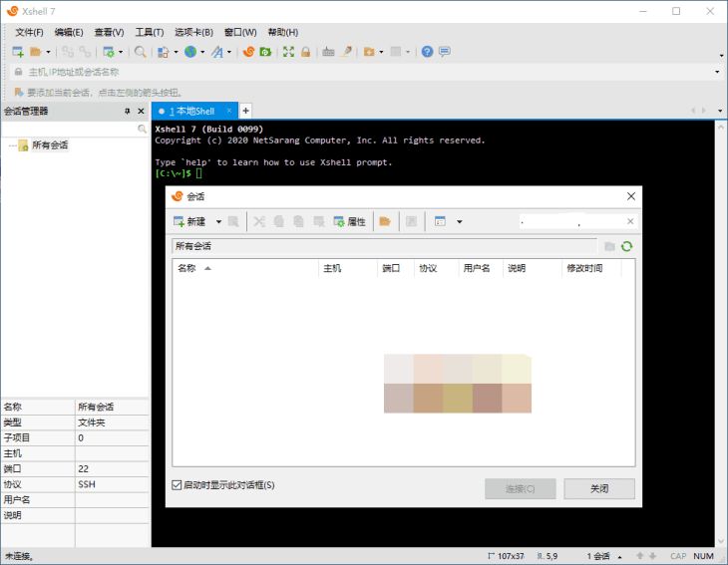Click the view mode icon in Sessions dialog
The height and width of the screenshot is (565, 728).
click(440, 222)
